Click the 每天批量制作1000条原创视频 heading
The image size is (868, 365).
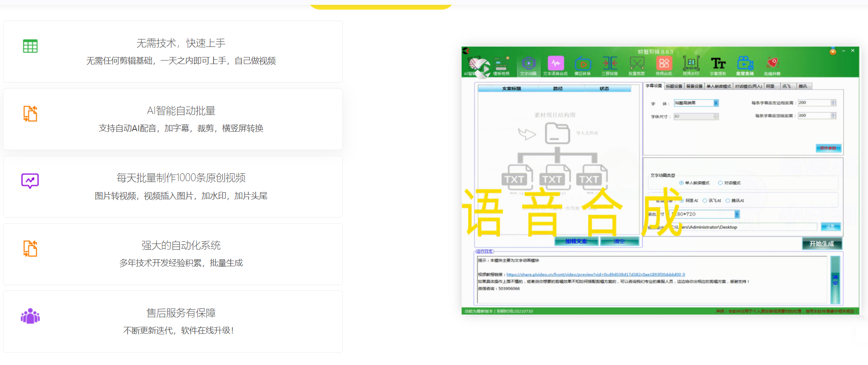[181, 178]
